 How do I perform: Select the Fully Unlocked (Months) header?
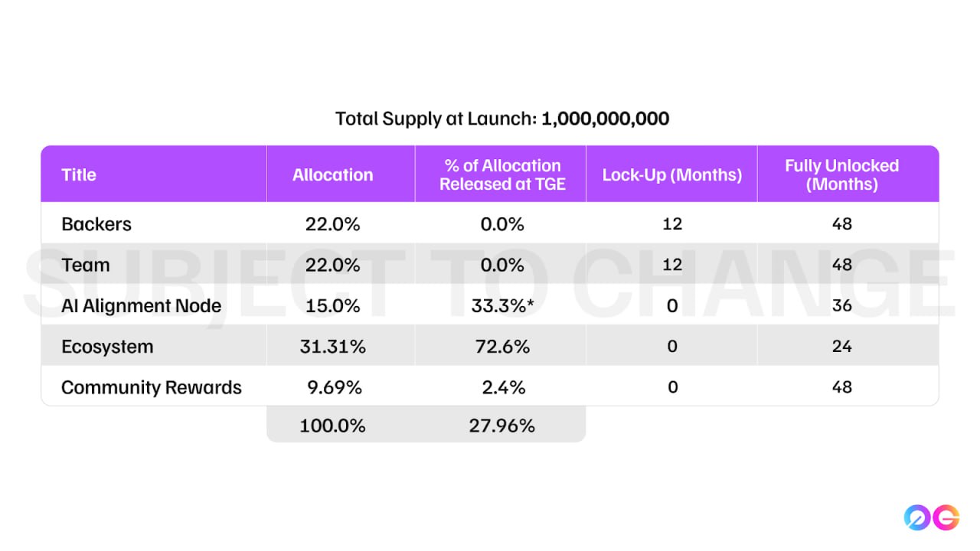(841, 174)
